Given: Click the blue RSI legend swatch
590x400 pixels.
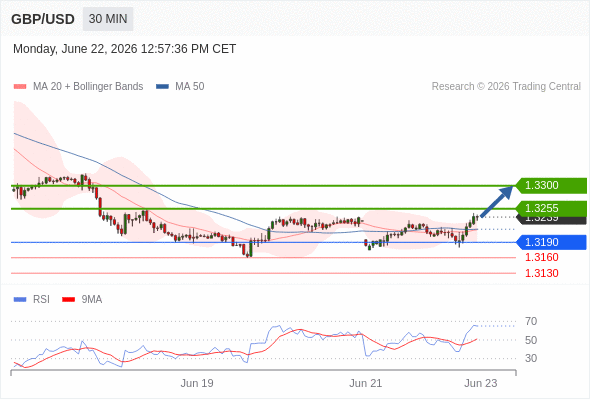Looking at the screenshot, I should [20, 300].
